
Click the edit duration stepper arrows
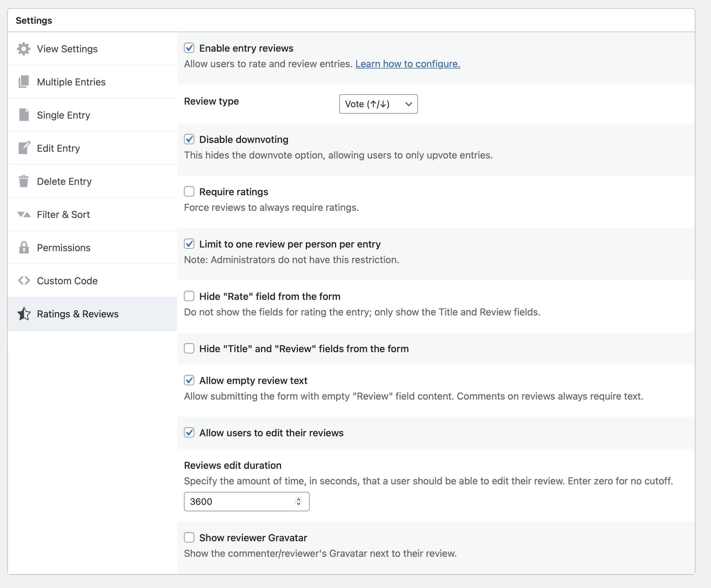coord(298,501)
